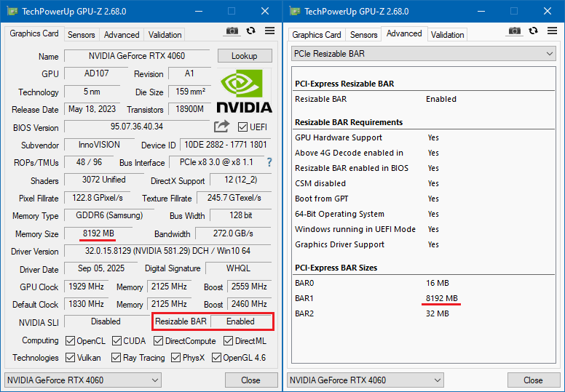The width and height of the screenshot is (565, 392).
Task: Click the Memory Type GDDR6 (Samsung) field
Action: click(x=109, y=215)
